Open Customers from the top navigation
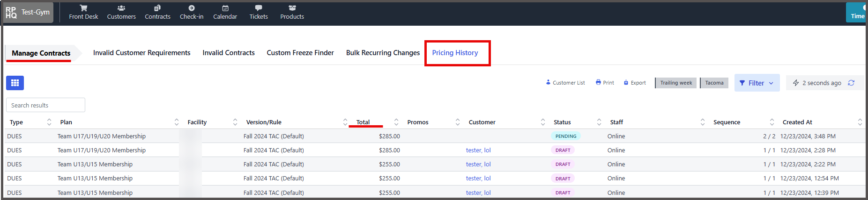Viewport: 868px width, 200px height. [121, 12]
